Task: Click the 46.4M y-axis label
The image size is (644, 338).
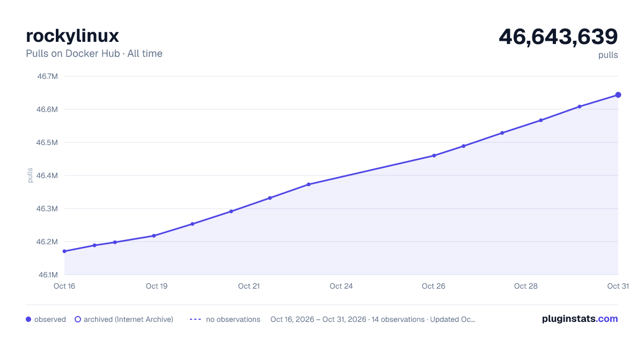Action: (47, 175)
